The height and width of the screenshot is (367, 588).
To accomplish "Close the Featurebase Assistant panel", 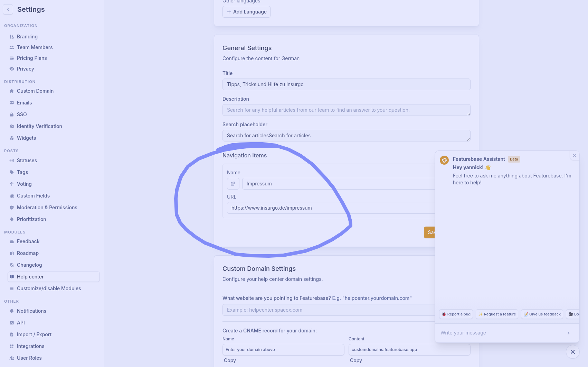I will (575, 156).
